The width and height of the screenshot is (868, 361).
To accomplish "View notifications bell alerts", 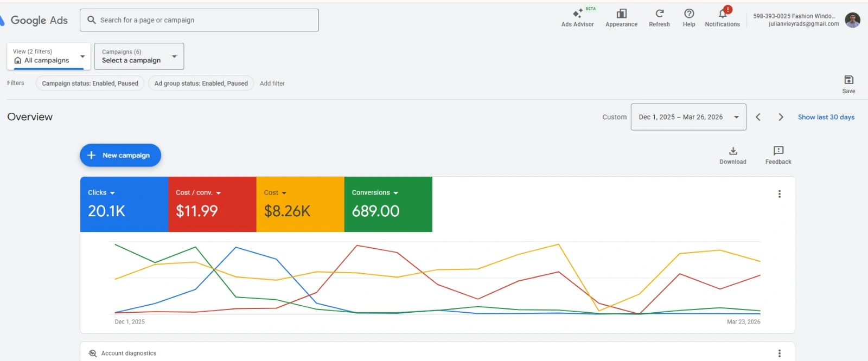I will (x=722, y=17).
